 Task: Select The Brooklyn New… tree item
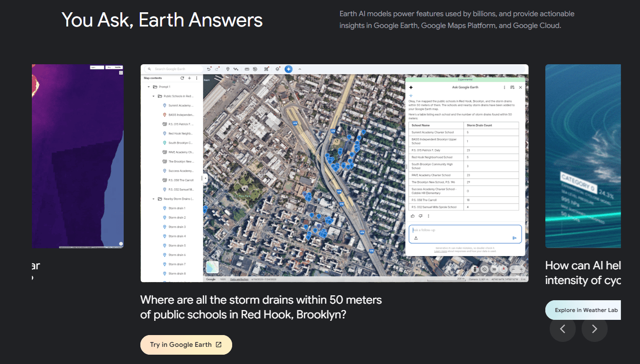pos(179,161)
